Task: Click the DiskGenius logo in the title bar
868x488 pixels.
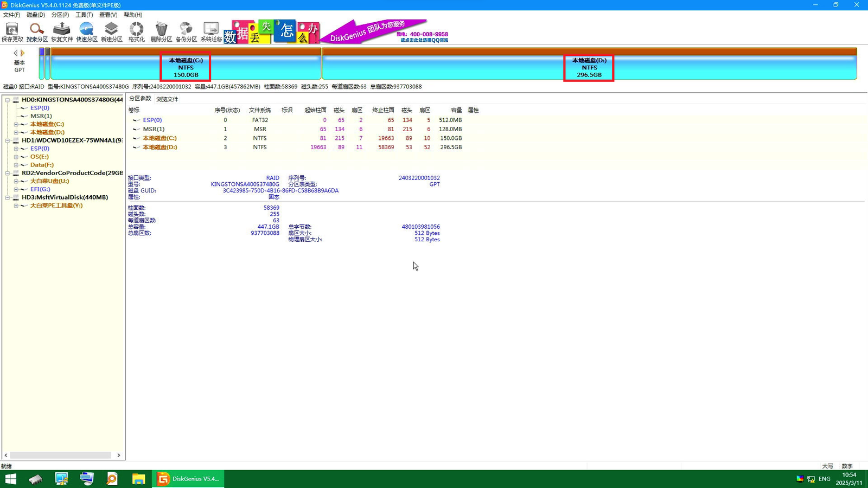Action: pyautogui.click(x=5, y=5)
